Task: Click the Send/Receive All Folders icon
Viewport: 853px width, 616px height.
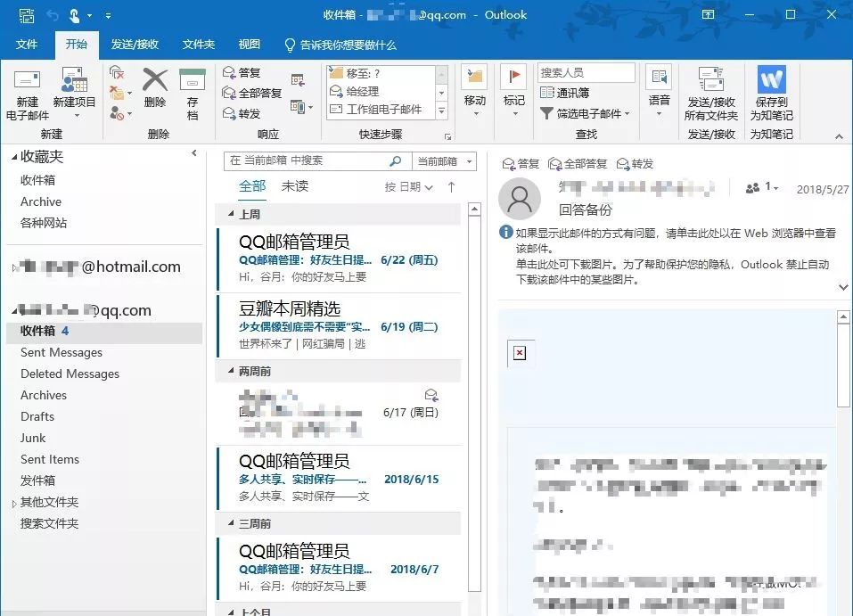Action: [x=711, y=79]
